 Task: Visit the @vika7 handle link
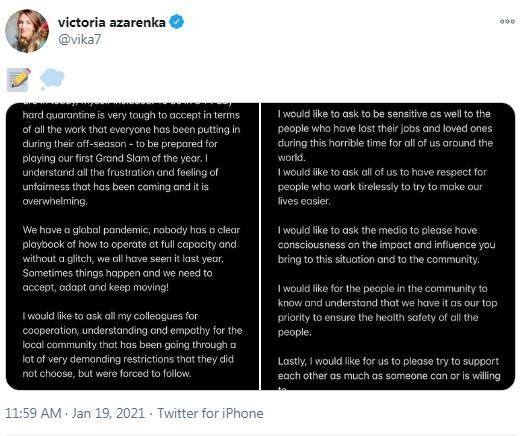coord(79,40)
